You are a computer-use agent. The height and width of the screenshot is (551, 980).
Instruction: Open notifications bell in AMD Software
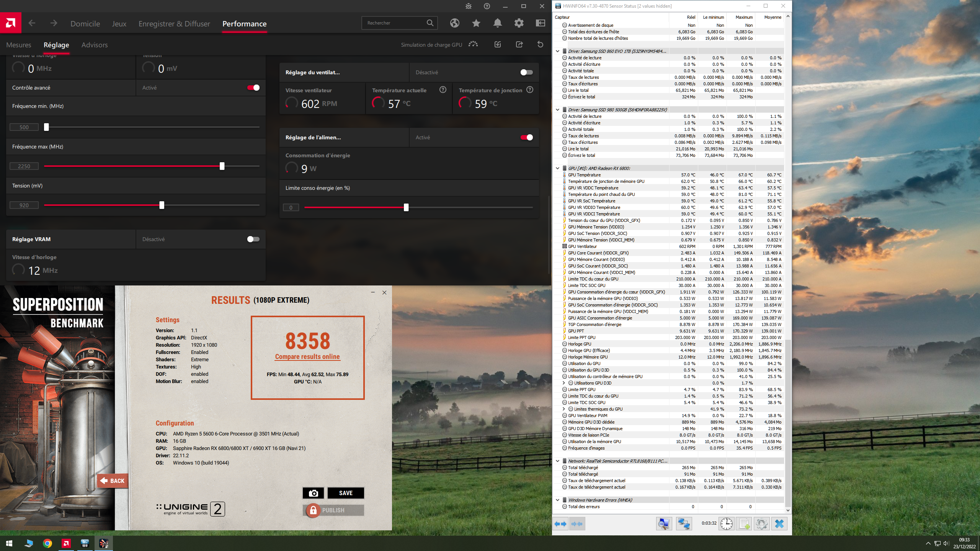point(498,23)
